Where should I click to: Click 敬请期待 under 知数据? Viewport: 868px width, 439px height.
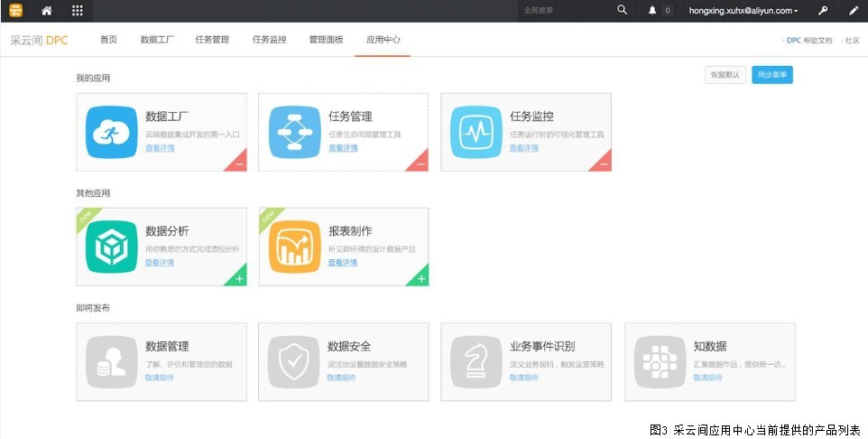tap(708, 378)
